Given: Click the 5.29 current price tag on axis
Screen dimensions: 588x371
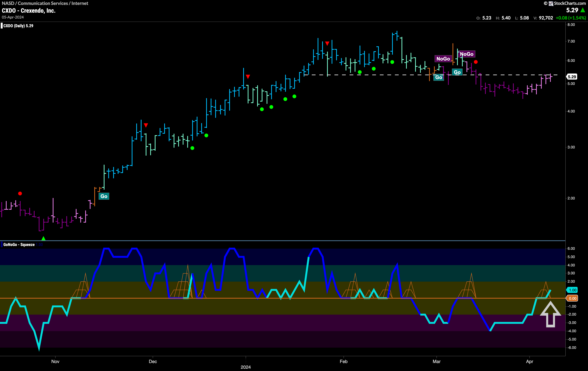Looking at the screenshot, I should tap(572, 77).
